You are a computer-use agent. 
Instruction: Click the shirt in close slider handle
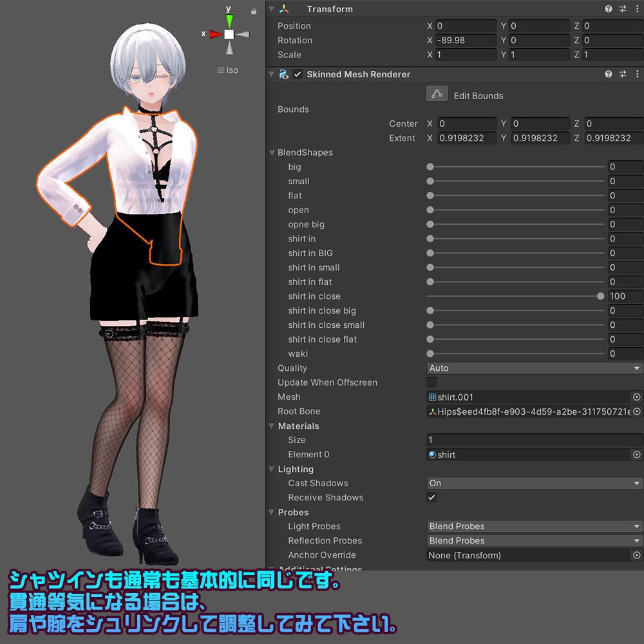pos(600,296)
